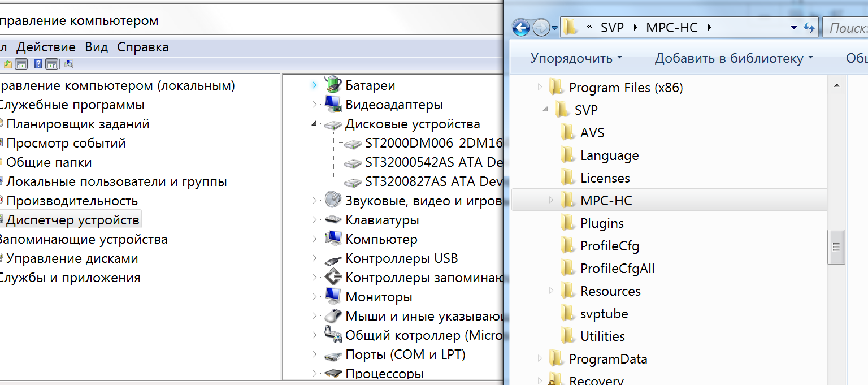
Task: Expand the Звуковые, видео и игровые category
Action: coord(315,201)
